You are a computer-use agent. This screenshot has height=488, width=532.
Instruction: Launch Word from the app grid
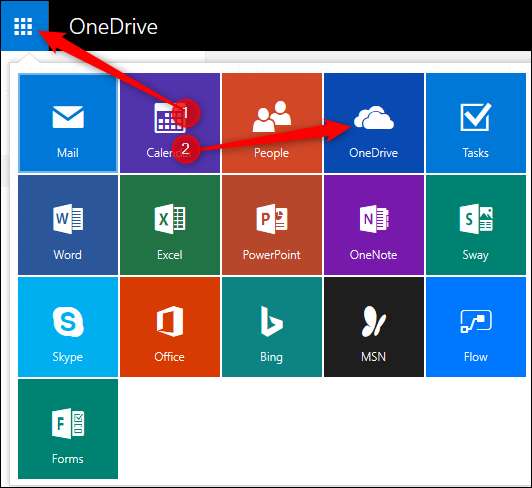click(68, 225)
